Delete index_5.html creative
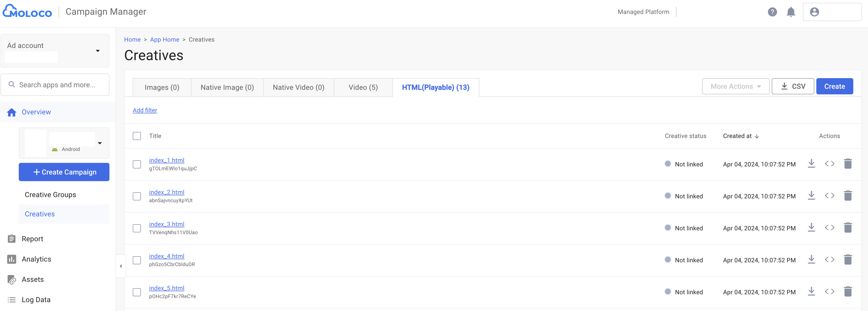 tap(848, 292)
